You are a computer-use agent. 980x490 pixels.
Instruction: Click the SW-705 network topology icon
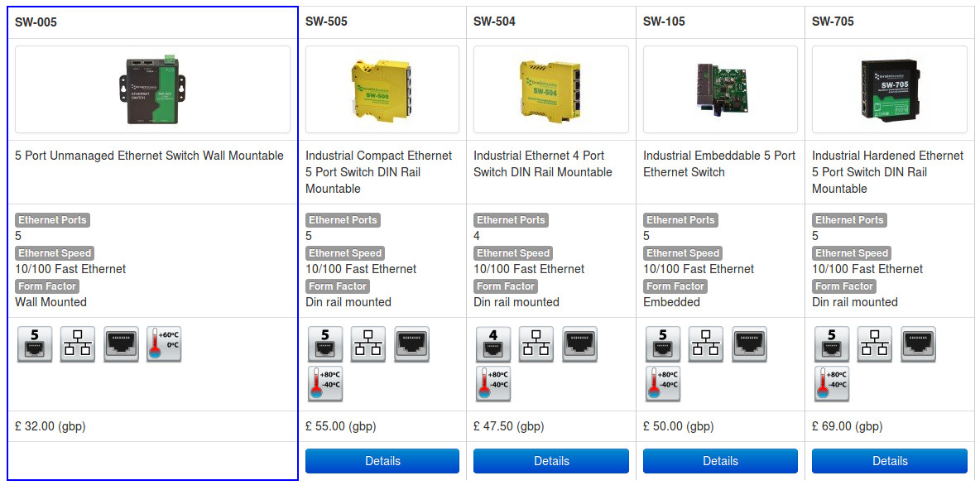tap(875, 343)
